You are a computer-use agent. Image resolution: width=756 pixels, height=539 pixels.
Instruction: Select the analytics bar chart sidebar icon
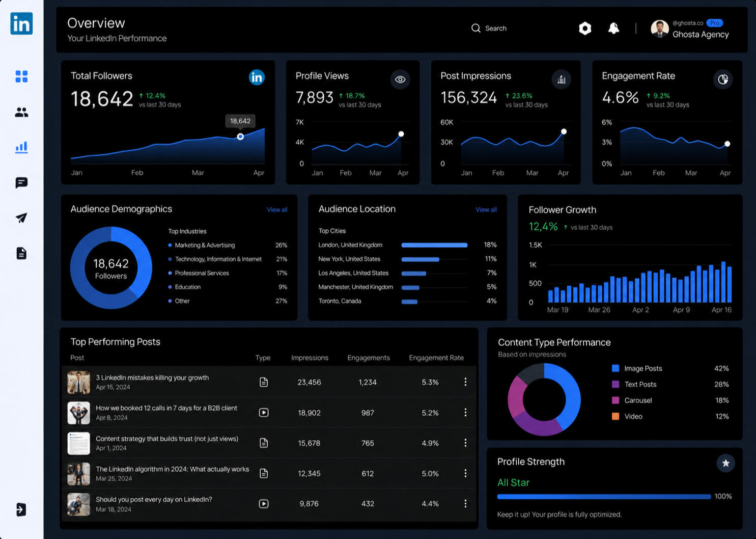coord(21,147)
